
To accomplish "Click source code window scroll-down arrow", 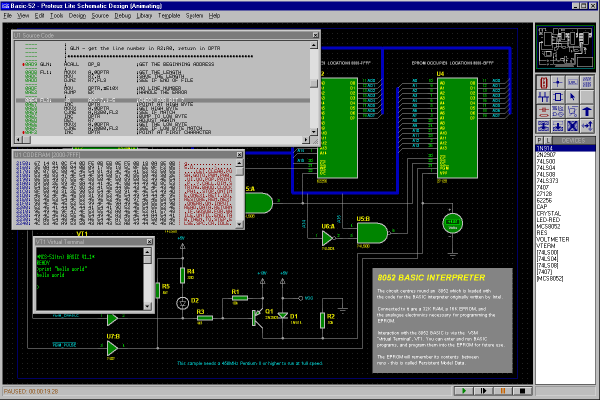I will 314,131.
